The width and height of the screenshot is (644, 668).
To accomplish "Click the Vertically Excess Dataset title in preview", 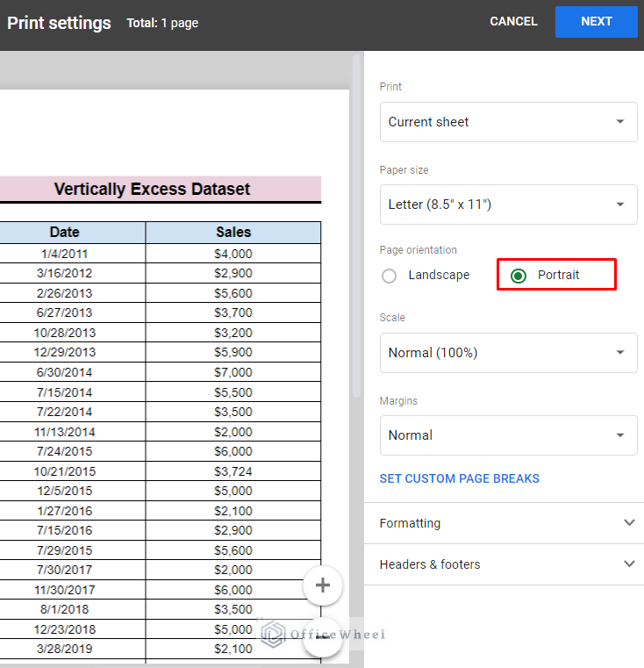I will [x=152, y=189].
